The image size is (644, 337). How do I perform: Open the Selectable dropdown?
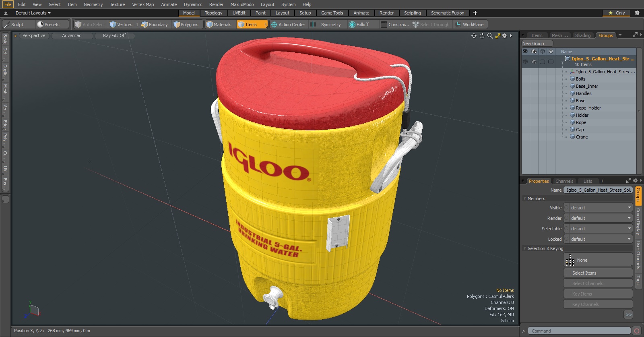tap(598, 229)
